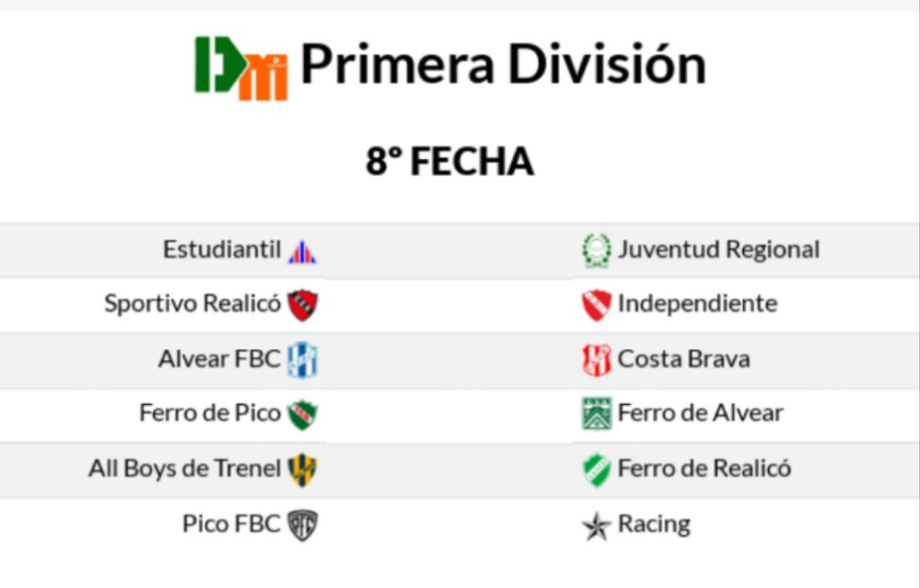Click the Sportivo Realicó shield icon

pyautogui.click(x=303, y=305)
